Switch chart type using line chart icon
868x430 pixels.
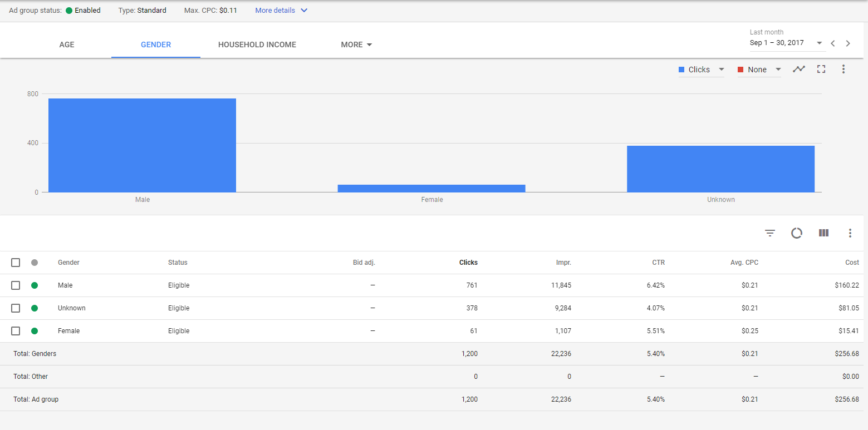(x=799, y=70)
